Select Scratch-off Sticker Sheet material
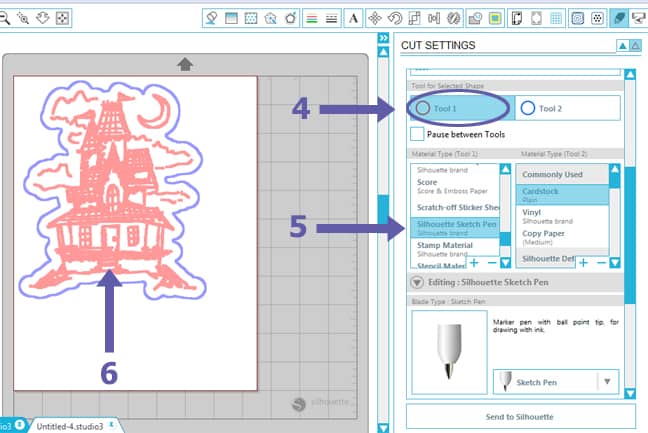Screen dimensions: 648x433 [x=455, y=207]
